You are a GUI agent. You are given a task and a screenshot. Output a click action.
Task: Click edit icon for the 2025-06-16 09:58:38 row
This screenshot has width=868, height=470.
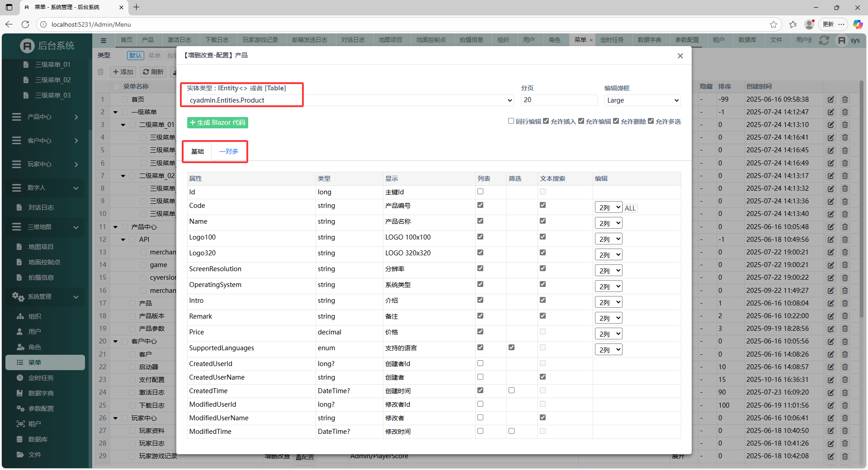pyautogui.click(x=830, y=99)
